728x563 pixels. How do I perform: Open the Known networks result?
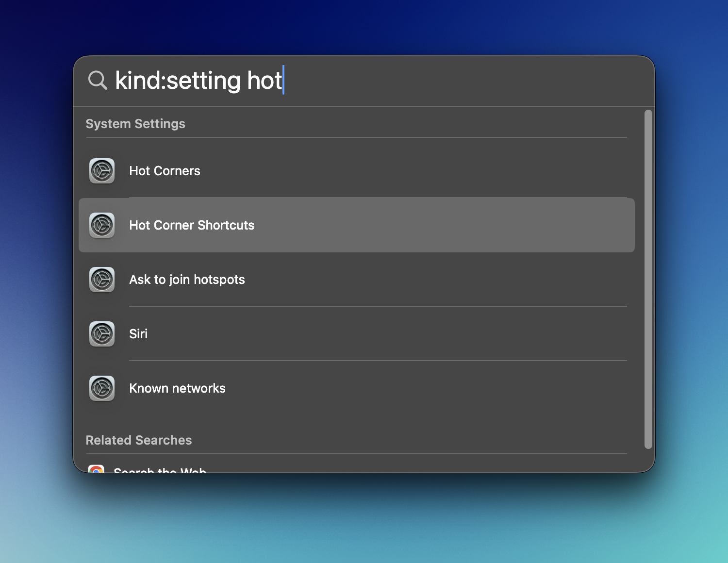point(357,388)
